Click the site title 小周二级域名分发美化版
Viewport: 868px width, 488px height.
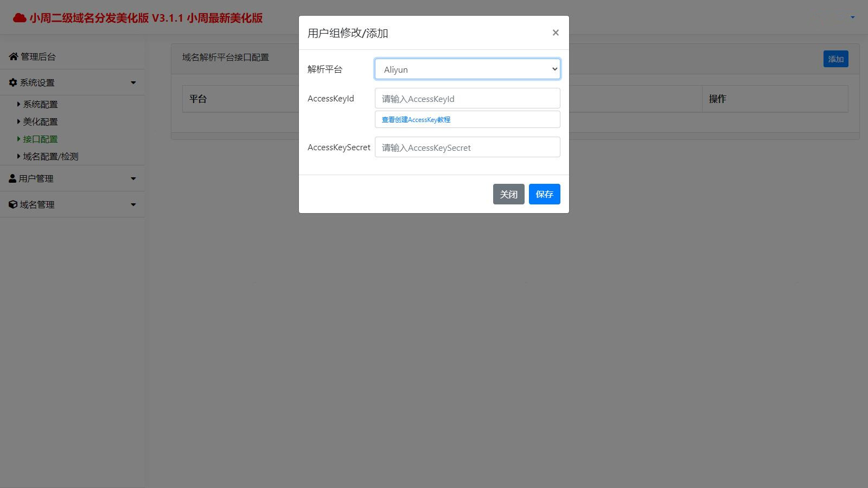coord(146,18)
